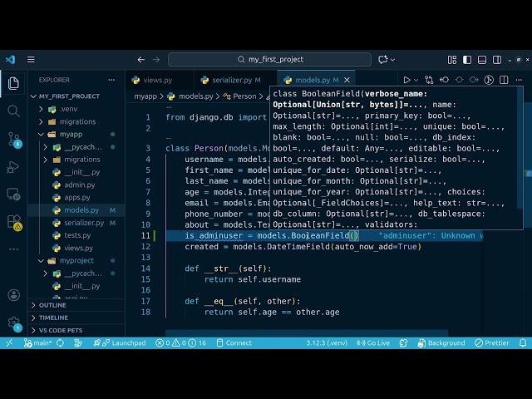Viewport: 532px width, 399px height.
Task: Open Explorer Views and More Actions ellipsis
Action: point(111,80)
